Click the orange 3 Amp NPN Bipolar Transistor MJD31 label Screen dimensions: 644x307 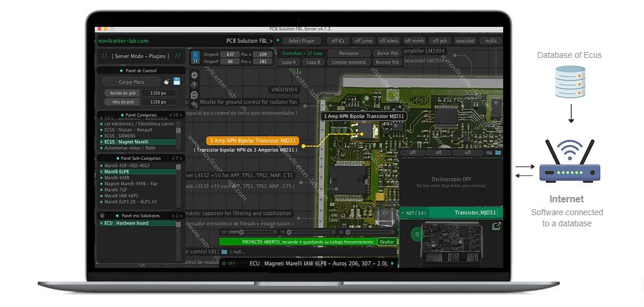point(252,140)
